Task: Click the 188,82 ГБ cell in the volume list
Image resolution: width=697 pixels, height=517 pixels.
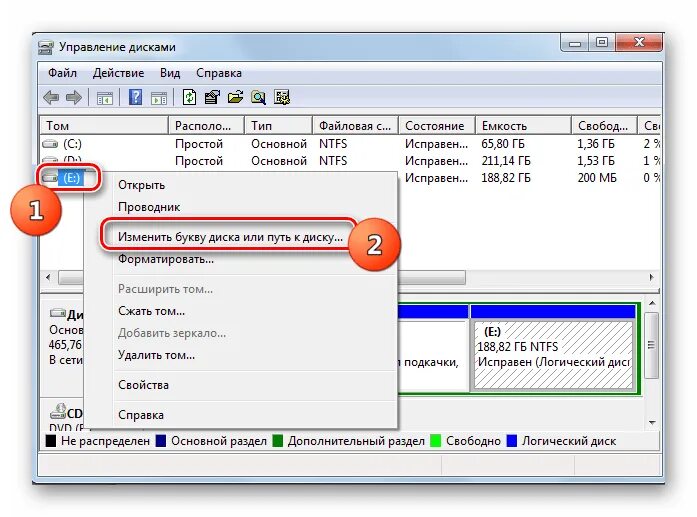Action: (x=506, y=178)
